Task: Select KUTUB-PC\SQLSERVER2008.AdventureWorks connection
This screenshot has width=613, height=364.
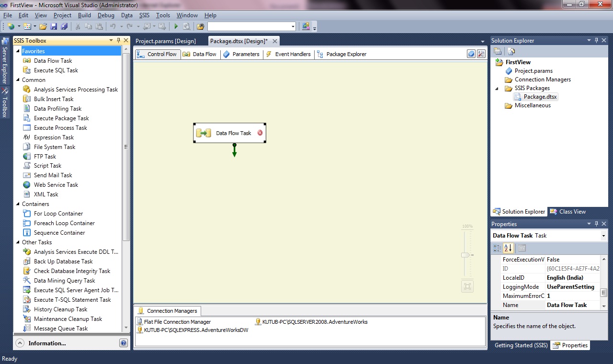Action: pyautogui.click(x=311, y=322)
